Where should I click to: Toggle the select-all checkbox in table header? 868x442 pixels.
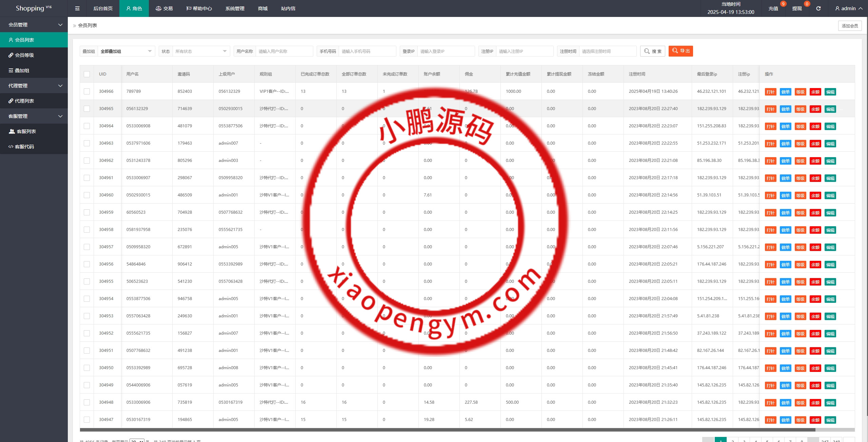coord(87,74)
